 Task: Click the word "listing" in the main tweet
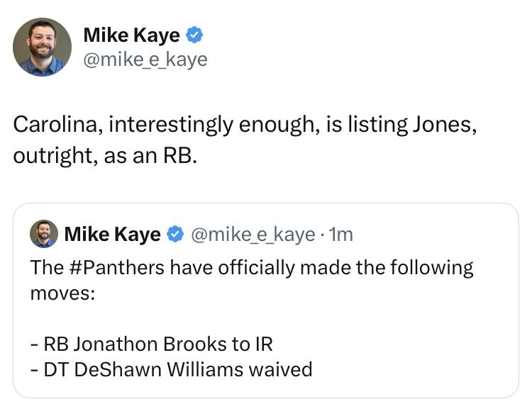click(x=371, y=125)
